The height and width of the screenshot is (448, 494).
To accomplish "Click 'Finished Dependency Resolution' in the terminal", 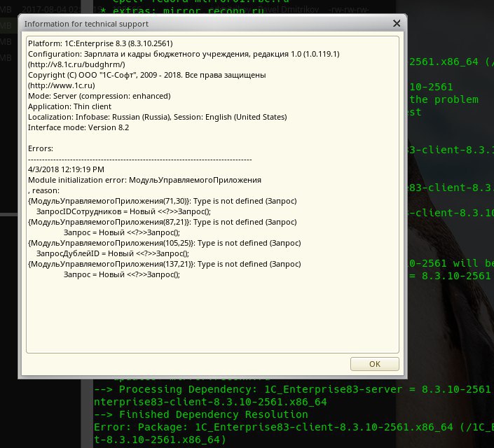I will pyautogui.click(x=201, y=414).
